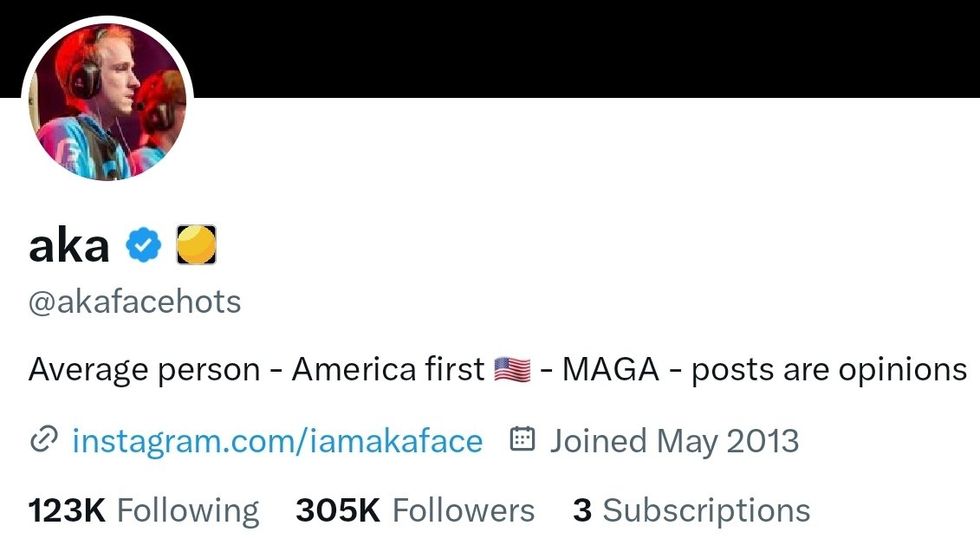
Task: Click the American flag emoji in bio
Action: [511, 370]
